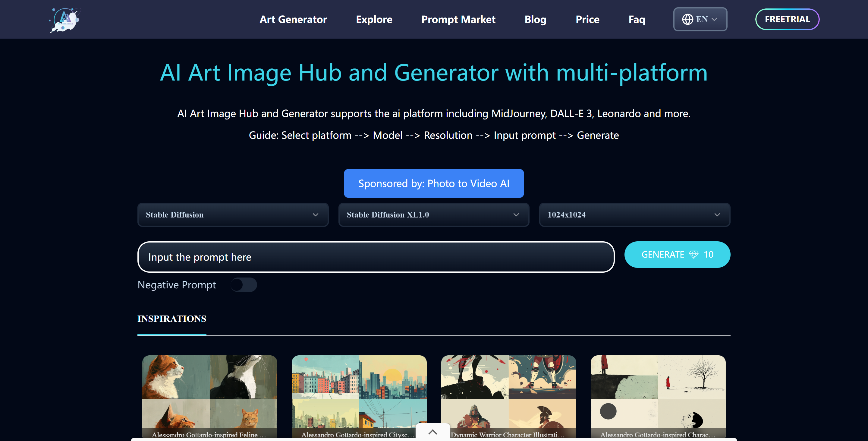Open the 1024x1024 resolution dropdown
868x441 pixels.
point(634,215)
